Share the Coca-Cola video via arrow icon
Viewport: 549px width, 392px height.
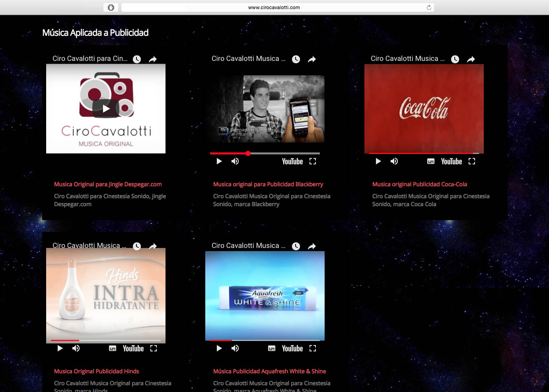point(471,59)
